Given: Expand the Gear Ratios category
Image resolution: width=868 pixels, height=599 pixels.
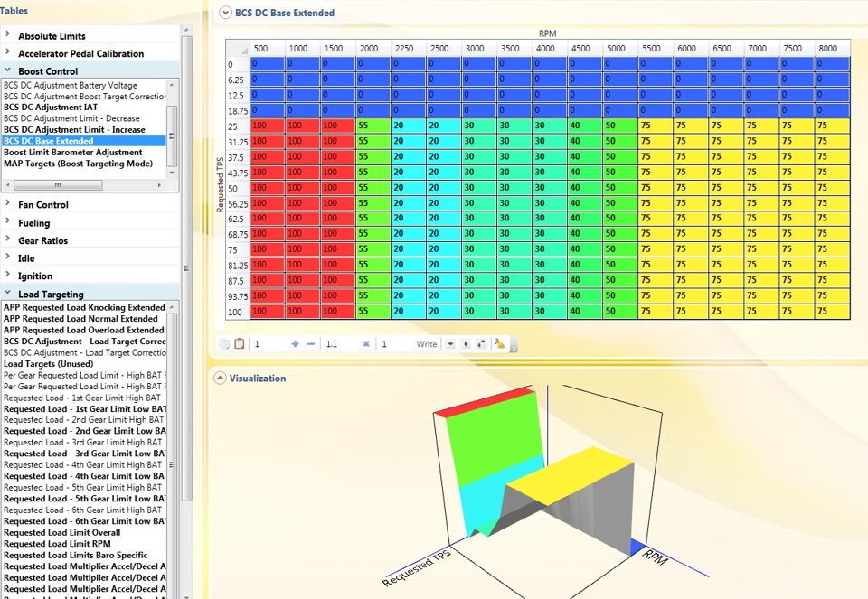Looking at the screenshot, I should tap(8, 239).
